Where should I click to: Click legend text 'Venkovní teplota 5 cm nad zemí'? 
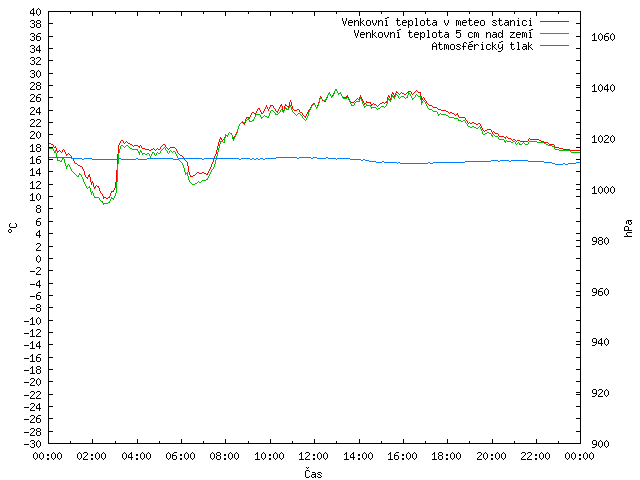point(443,34)
